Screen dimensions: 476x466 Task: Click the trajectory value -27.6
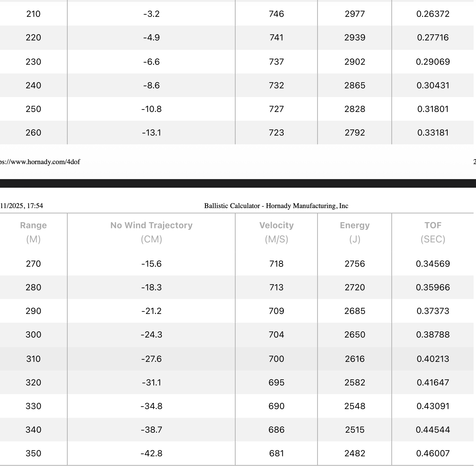(151, 359)
